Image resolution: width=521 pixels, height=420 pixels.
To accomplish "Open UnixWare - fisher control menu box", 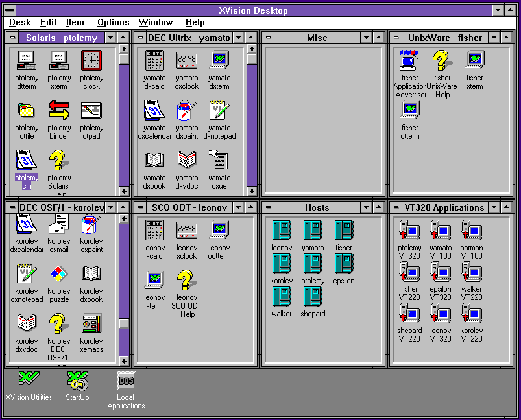I will click(x=396, y=38).
